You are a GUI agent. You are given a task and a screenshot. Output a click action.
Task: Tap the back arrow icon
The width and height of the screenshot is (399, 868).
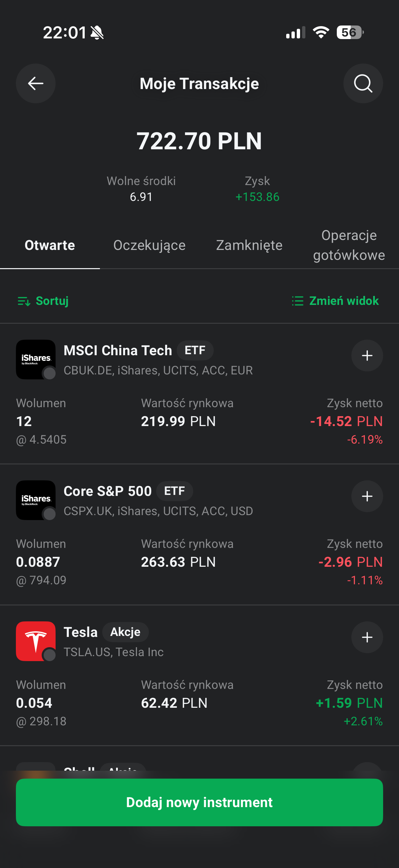pos(36,83)
